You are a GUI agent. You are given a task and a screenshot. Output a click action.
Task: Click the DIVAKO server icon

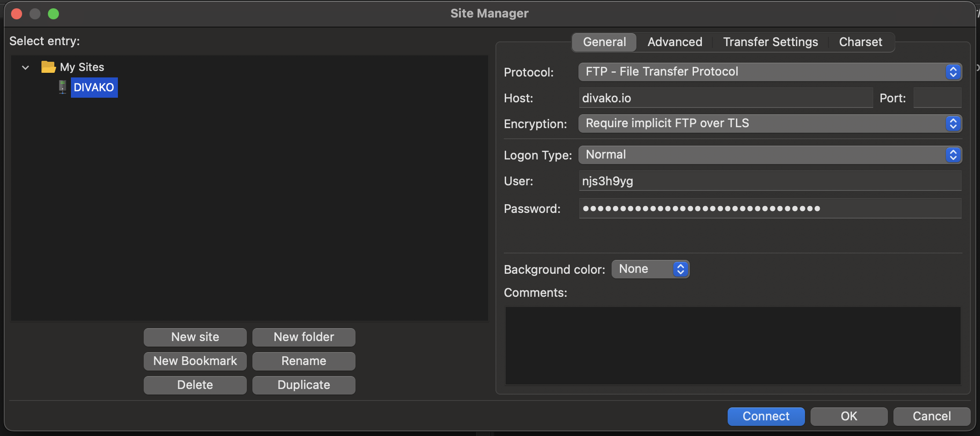(x=63, y=87)
